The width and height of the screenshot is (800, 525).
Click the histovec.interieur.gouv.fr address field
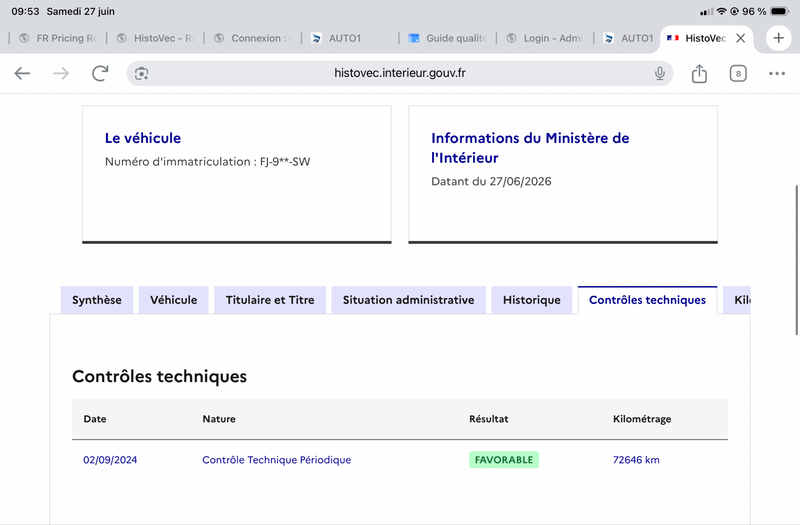point(399,73)
